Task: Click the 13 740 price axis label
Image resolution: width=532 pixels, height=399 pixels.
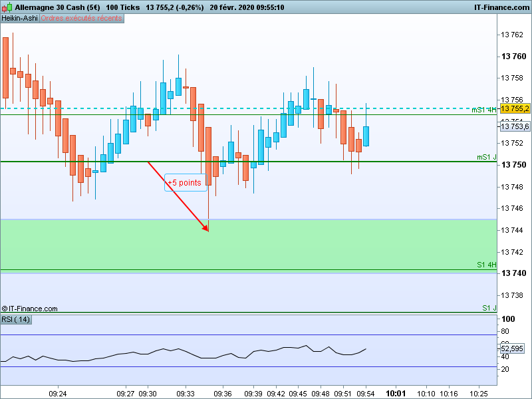Action: 513,273
